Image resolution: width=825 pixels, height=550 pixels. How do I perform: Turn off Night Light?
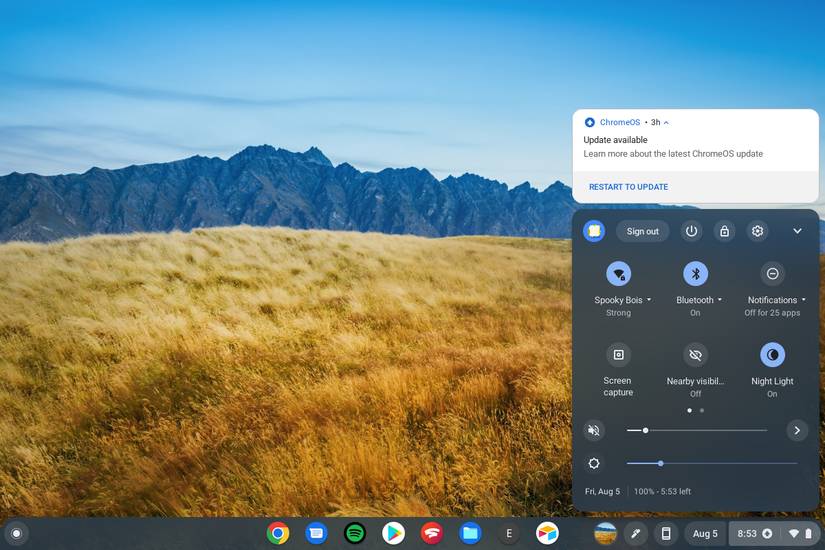point(772,355)
